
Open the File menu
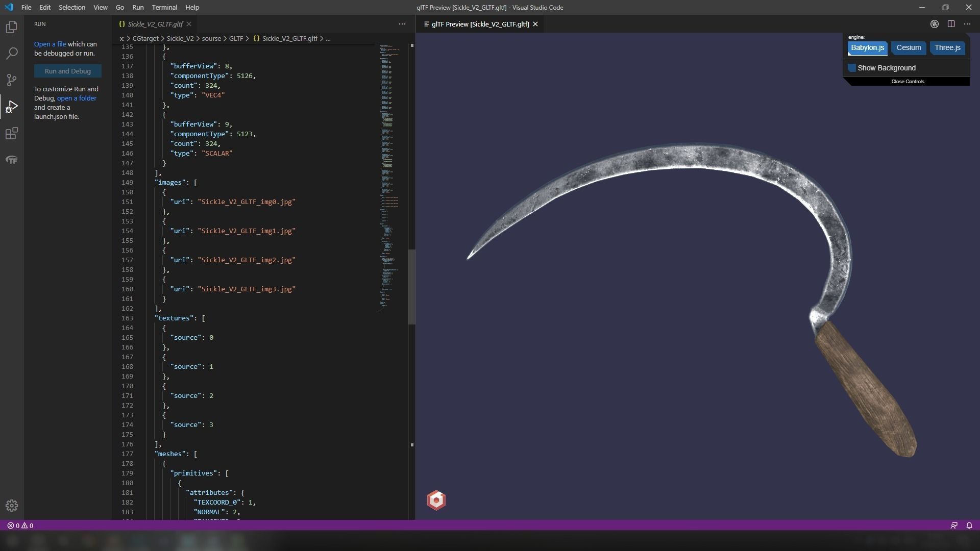coord(26,7)
